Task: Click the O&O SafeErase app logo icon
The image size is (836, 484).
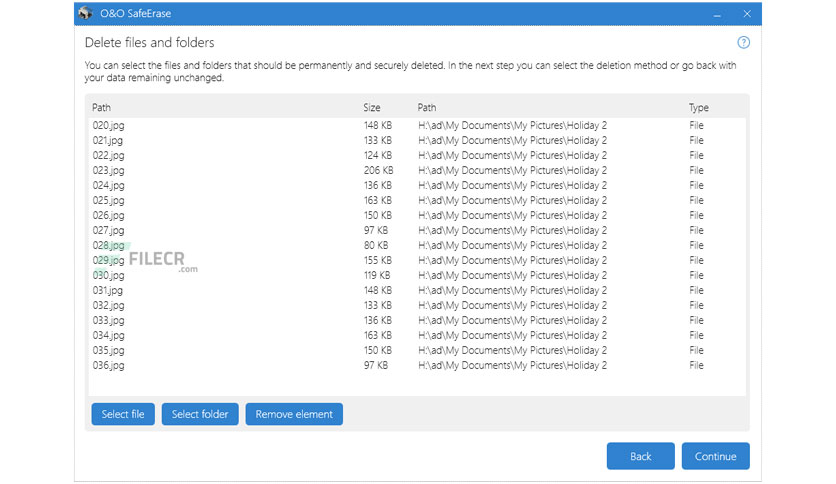Action: (x=85, y=13)
